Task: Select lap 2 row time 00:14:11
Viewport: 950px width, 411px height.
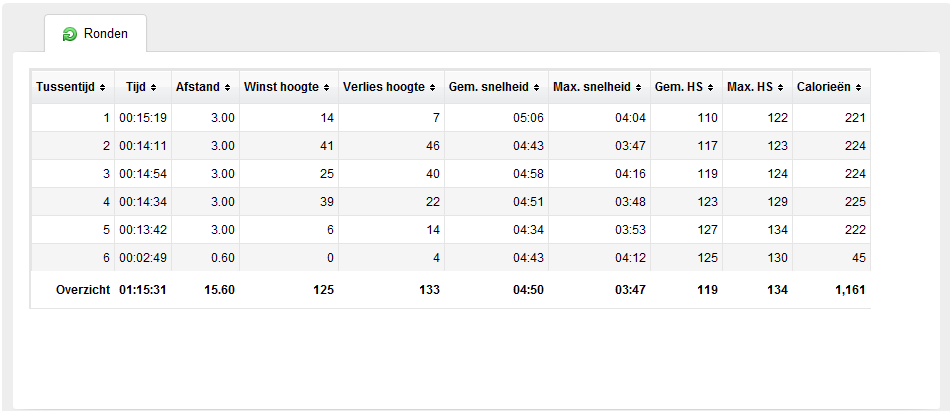Action: tap(143, 146)
